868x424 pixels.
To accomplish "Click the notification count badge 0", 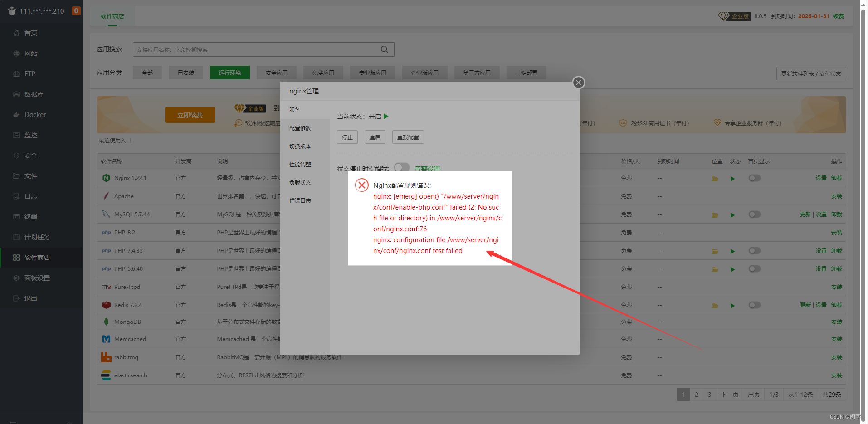I will 76,10.
